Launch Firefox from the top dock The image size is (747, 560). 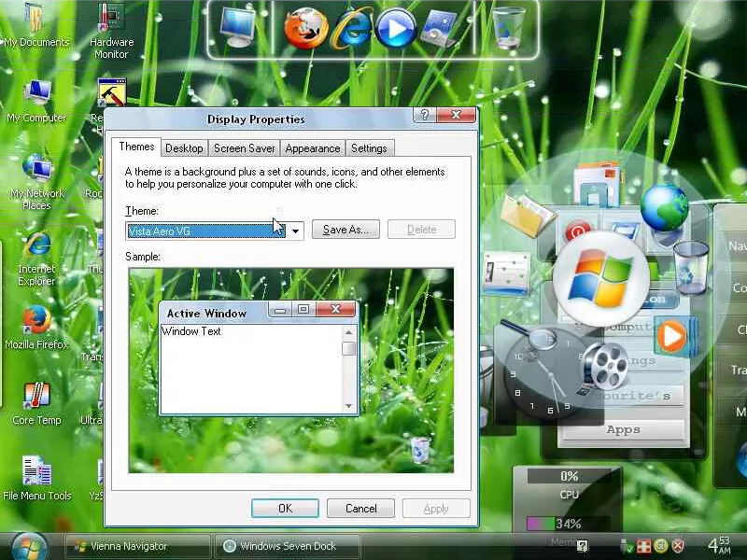point(306,28)
